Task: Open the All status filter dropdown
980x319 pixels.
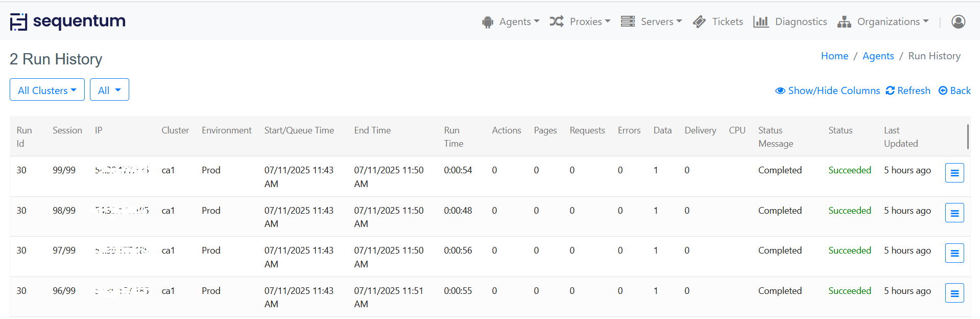Action: pos(109,90)
